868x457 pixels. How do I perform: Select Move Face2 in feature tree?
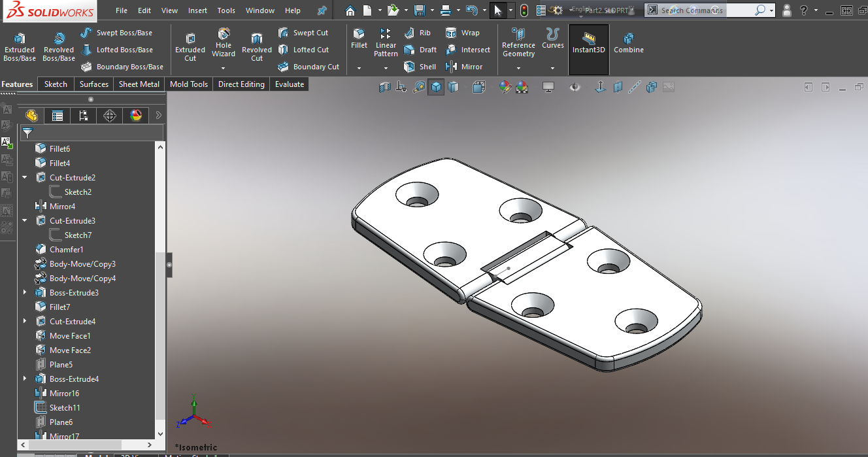(x=71, y=350)
